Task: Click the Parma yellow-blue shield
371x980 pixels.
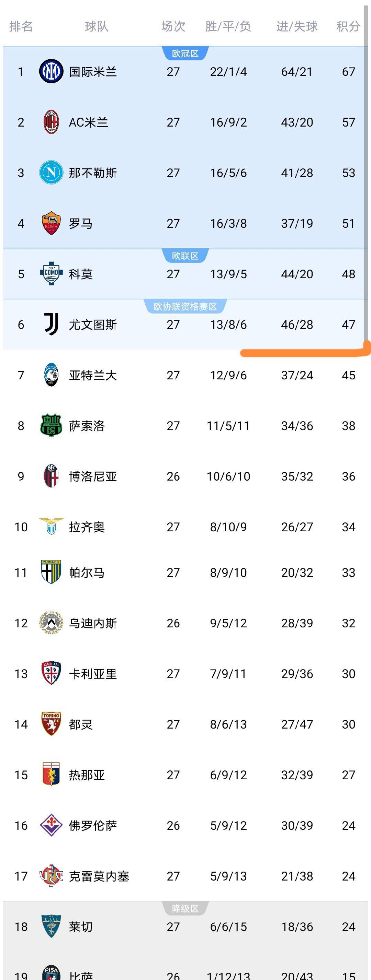Action: [51, 572]
